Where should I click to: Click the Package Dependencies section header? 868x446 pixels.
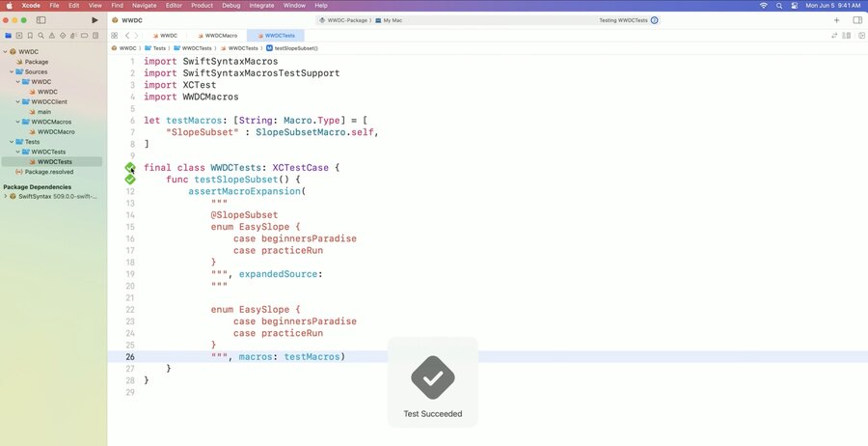(37, 187)
